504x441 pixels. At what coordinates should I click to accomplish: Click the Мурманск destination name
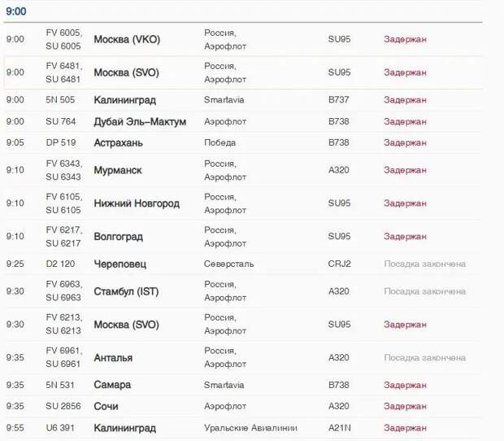pyautogui.click(x=118, y=170)
